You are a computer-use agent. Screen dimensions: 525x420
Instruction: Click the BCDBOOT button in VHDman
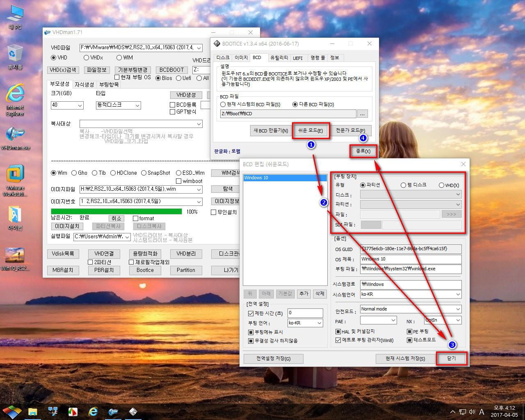coord(172,70)
